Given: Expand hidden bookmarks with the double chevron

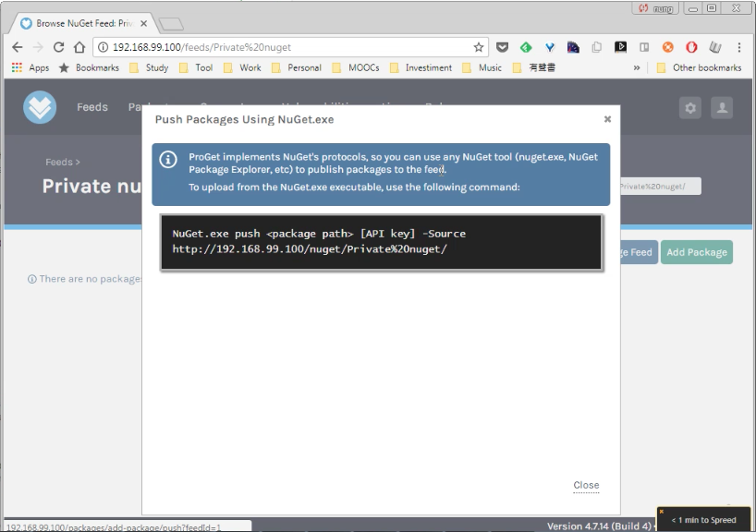Looking at the screenshot, I should [637, 68].
